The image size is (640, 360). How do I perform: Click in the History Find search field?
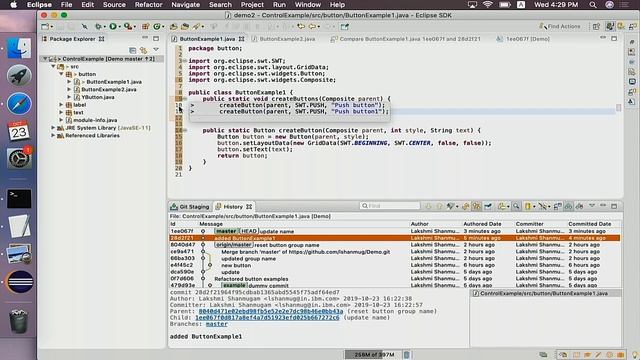[x=390, y=206]
